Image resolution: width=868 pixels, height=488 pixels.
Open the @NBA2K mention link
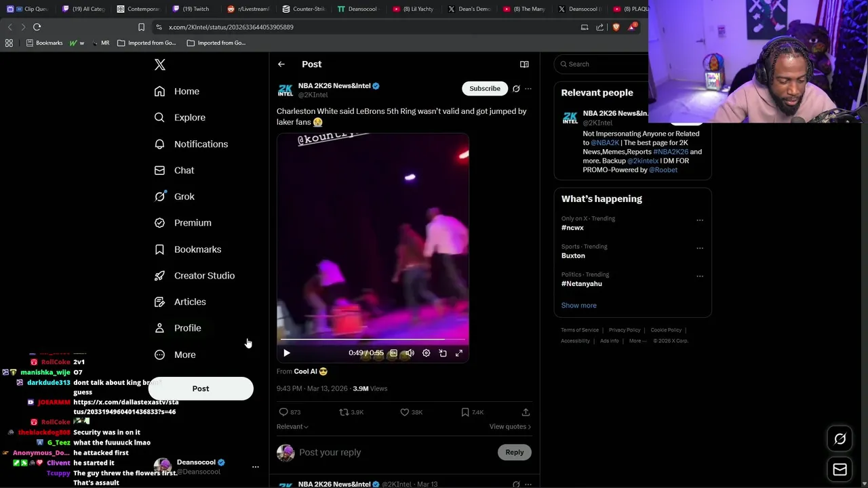[605, 143]
